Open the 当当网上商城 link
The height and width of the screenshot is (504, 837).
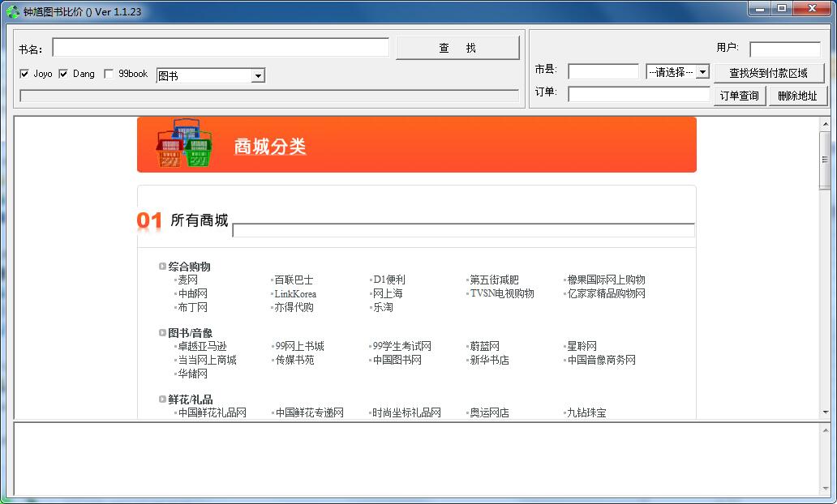207,360
